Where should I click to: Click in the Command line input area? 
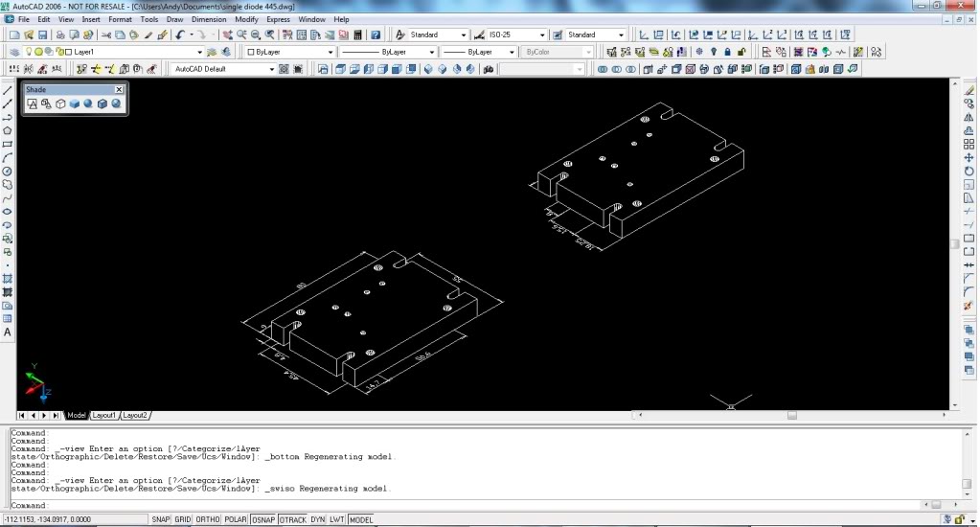(383, 505)
